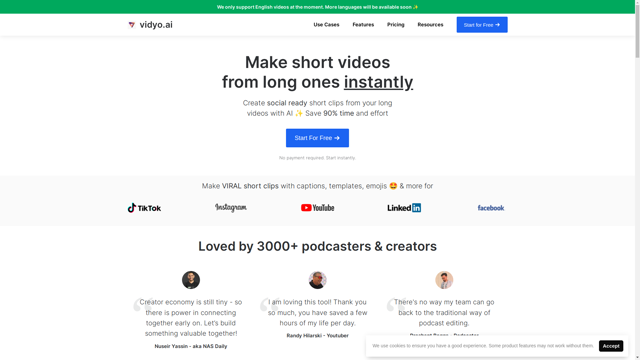640x360 pixels.
Task: Click Randy Hilarski's avatar photo
Action: point(318,280)
